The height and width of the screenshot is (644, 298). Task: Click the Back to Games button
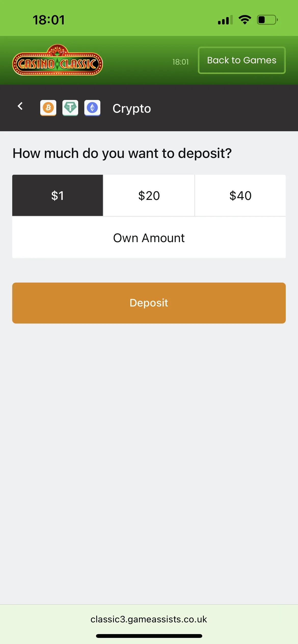[242, 60]
